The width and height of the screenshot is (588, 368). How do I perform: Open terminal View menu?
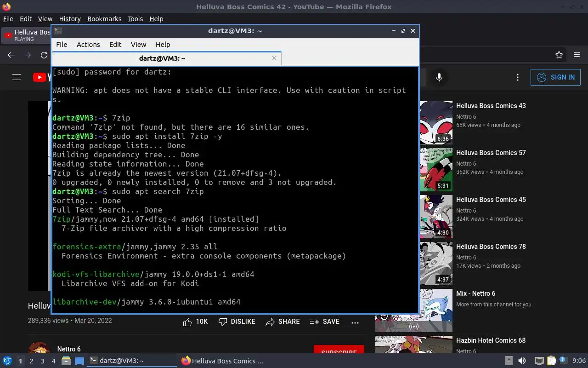pos(138,45)
